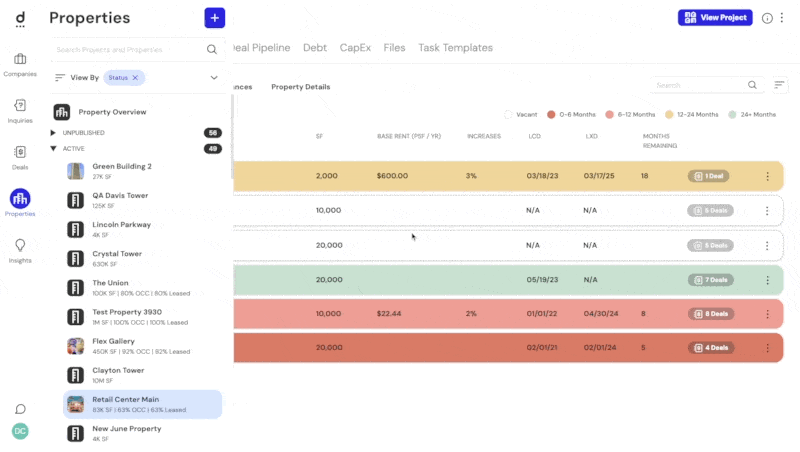
Task: Open row options for the 20,000 SF N/A row
Action: point(767,245)
